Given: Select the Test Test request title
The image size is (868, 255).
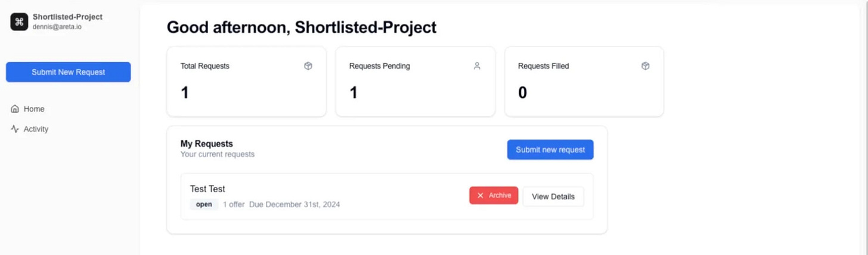Looking at the screenshot, I should [x=207, y=189].
